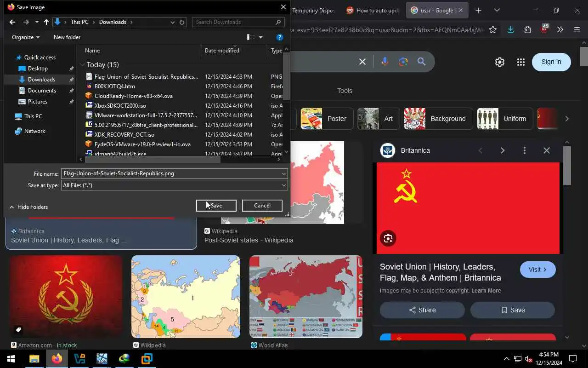List all tabs dropdown in Firefox
The height and width of the screenshot is (368, 588).
click(x=497, y=10)
